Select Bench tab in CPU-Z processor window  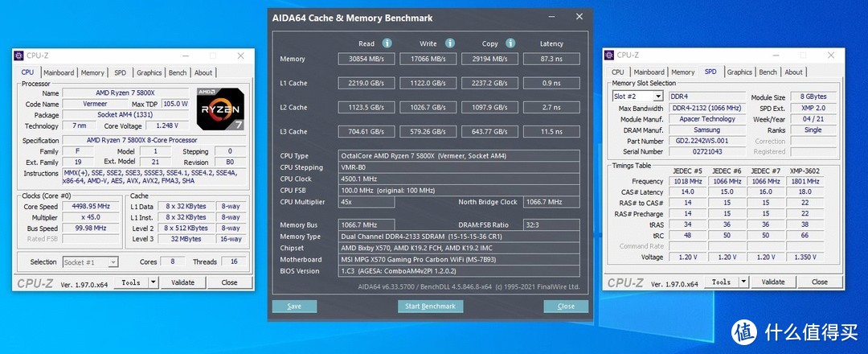178,72
